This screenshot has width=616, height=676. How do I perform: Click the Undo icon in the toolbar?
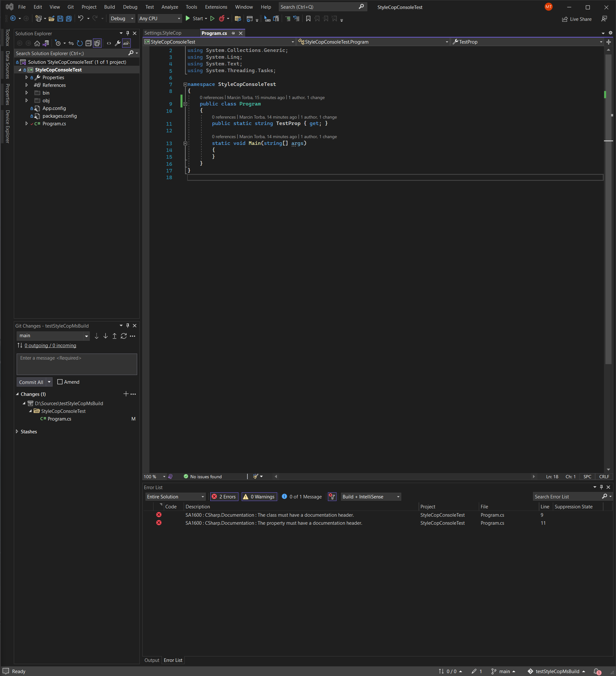pos(80,19)
